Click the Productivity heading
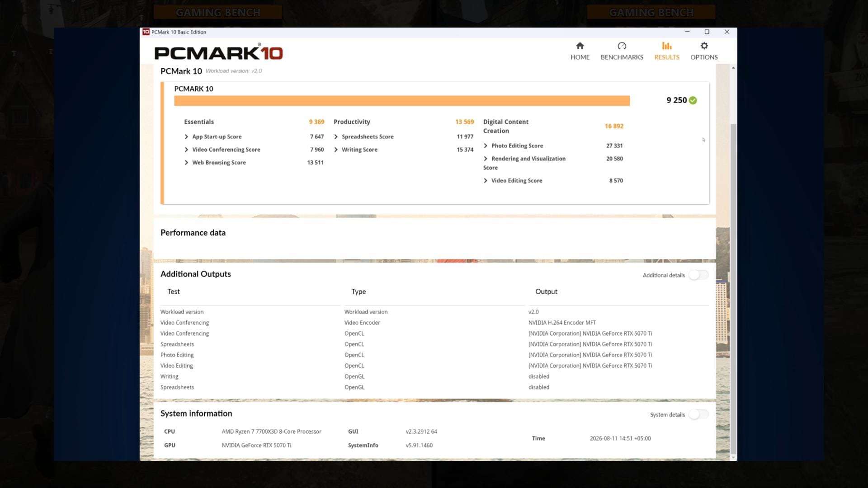Viewport: 868px width, 488px height. tap(352, 122)
